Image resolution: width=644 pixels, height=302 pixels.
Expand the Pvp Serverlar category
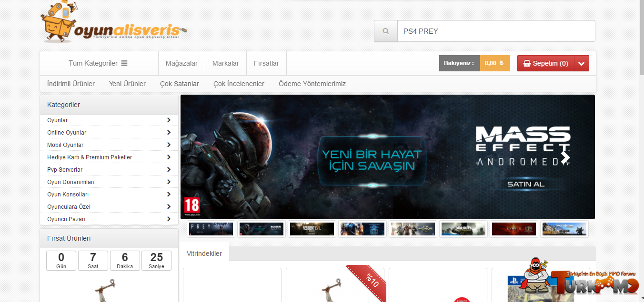point(169,170)
